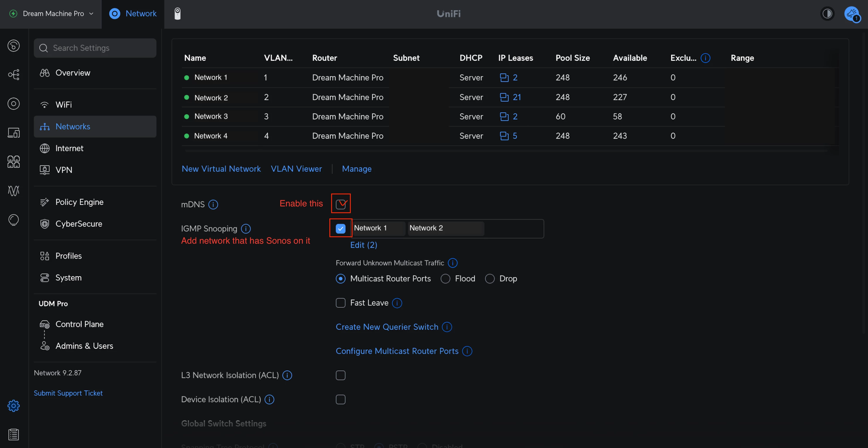Toggle the dark/light theme icon
This screenshot has width=868, height=448.
coord(827,14)
